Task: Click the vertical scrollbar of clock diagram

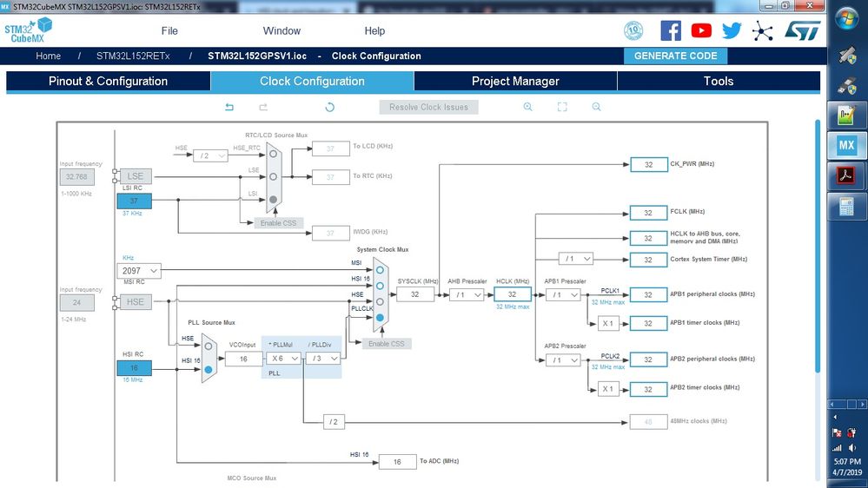Action: (817, 247)
